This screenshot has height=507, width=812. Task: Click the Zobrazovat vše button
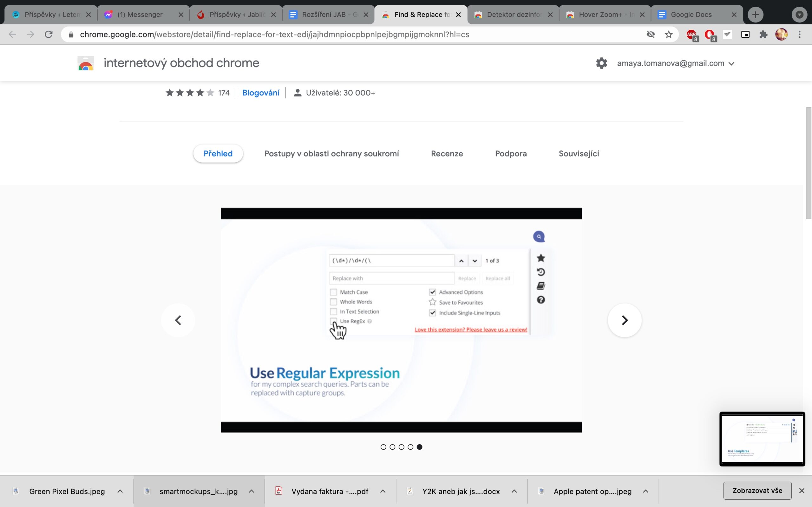coord(757,491)
